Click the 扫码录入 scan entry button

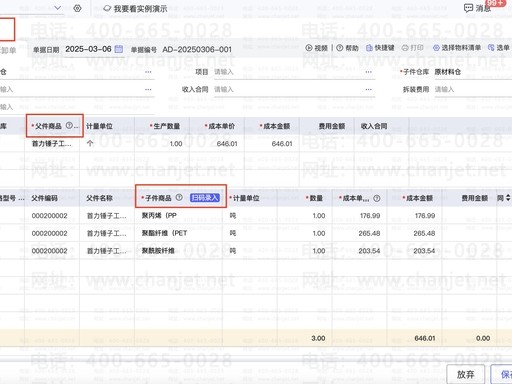click(205, 198)
